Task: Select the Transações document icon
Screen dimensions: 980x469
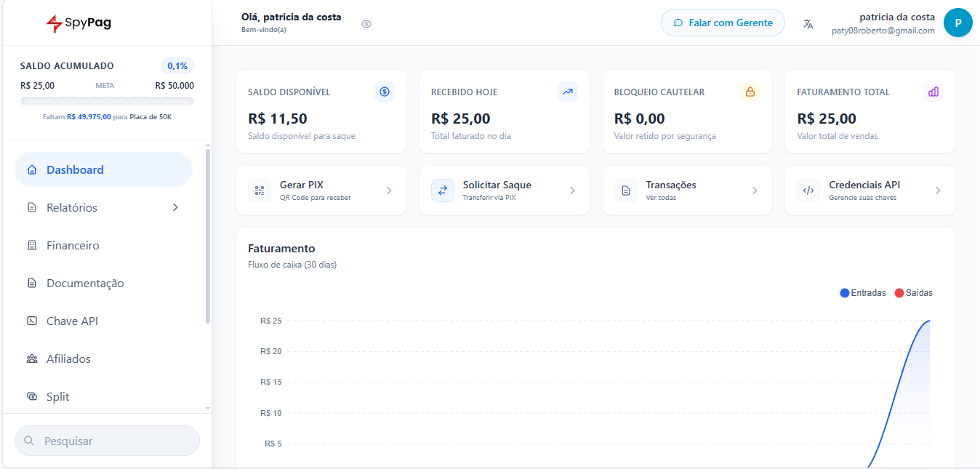Action: [x=625, y=191]
